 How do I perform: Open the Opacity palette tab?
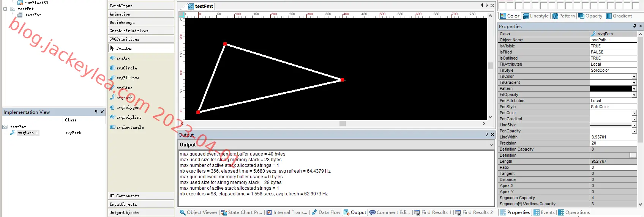(590, 16)
